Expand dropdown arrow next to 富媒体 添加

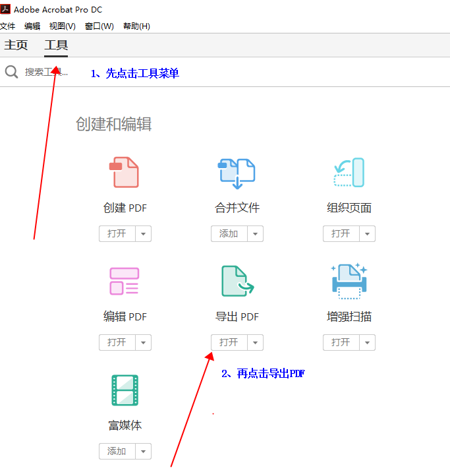coord(143,452)
